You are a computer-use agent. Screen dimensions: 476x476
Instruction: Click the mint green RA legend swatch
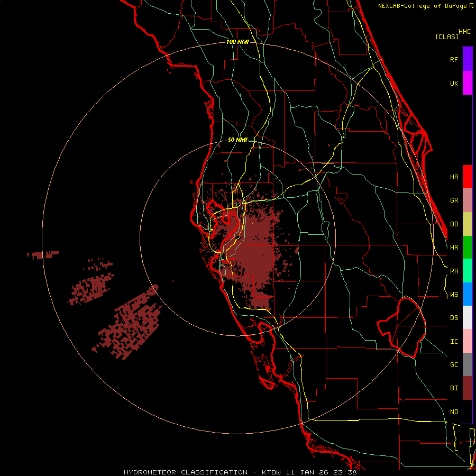467,271
